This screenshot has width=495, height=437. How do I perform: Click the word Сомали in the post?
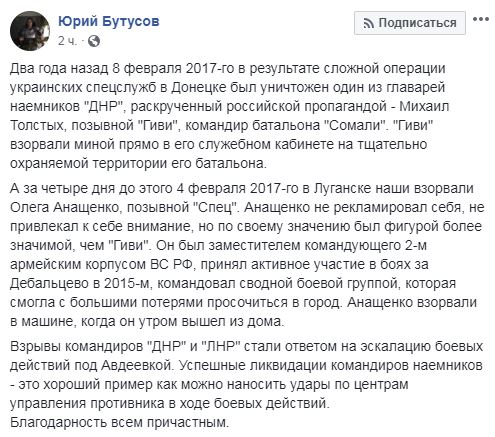click(355, 125)
